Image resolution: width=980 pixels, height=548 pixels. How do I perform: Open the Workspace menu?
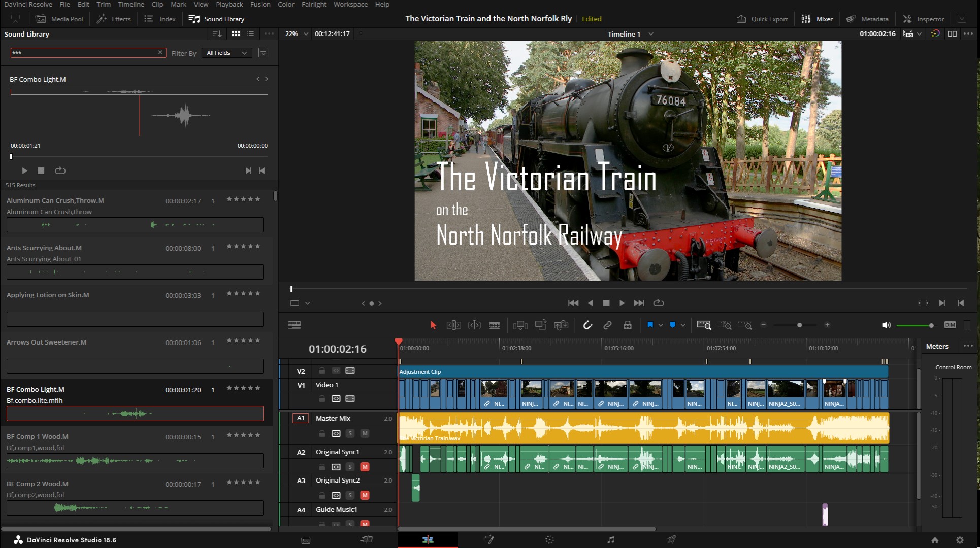point(350,4)
